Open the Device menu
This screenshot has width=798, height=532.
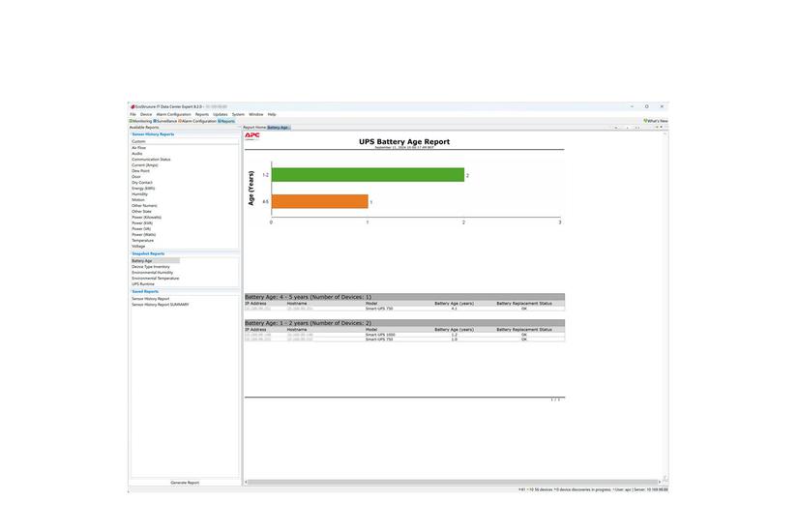[x=146, y=114]
